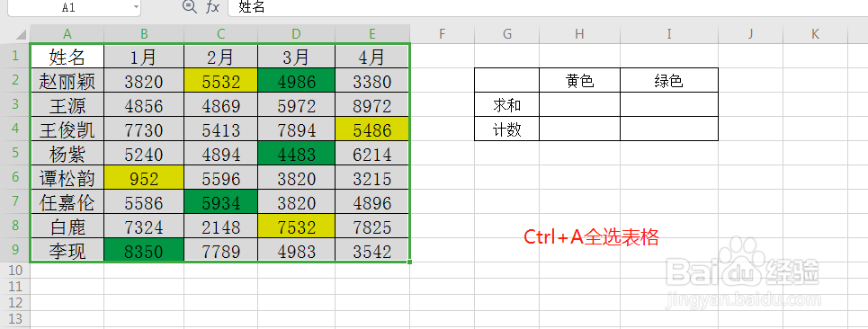
Task: Click the select-all corner triangle
Action: pyautogui.click(x=21, y=34)
